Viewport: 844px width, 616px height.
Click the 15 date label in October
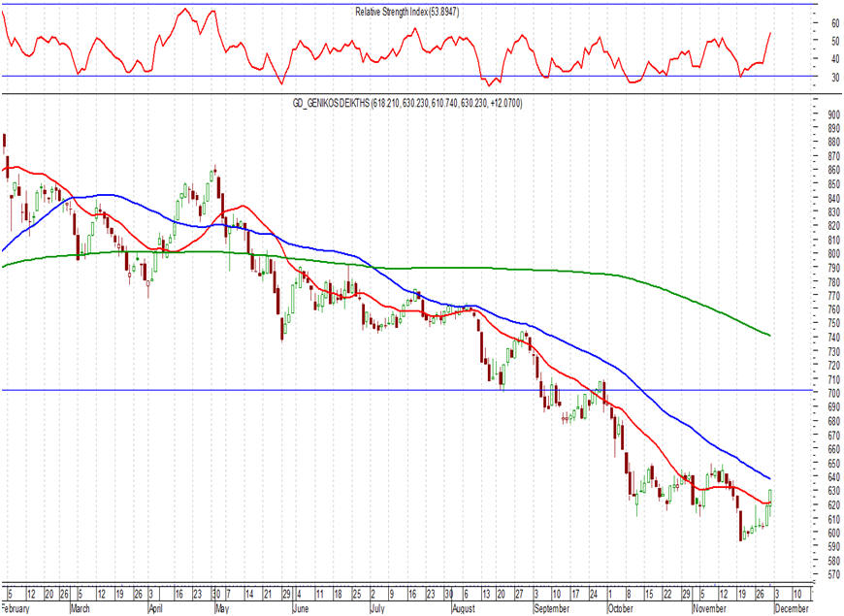click(649, 594)
